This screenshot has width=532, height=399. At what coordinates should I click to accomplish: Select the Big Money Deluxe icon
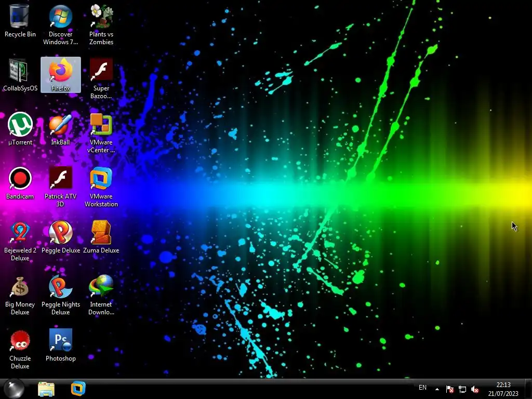pos(20,295)
